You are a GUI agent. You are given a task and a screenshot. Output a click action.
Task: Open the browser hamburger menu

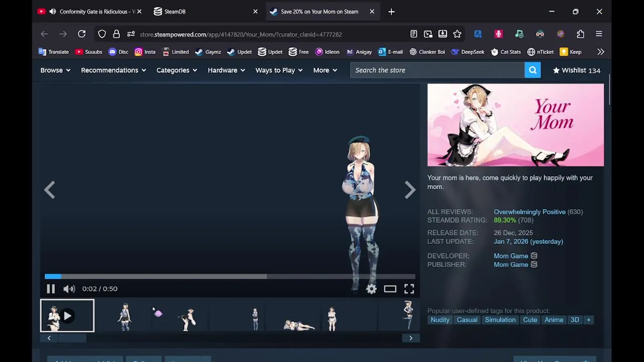point(599,34)
